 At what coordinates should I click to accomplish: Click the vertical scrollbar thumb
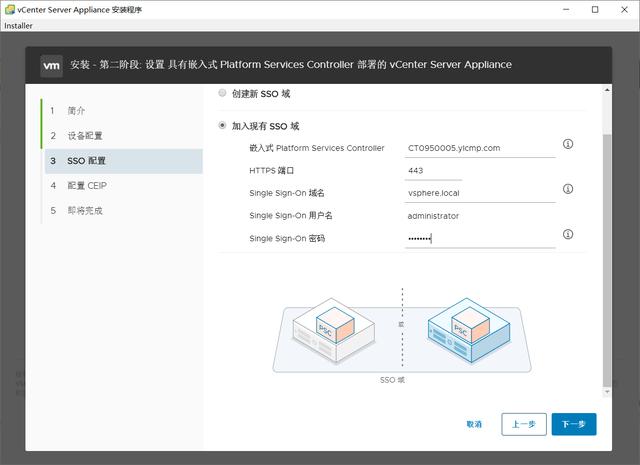tap(607, 260)
